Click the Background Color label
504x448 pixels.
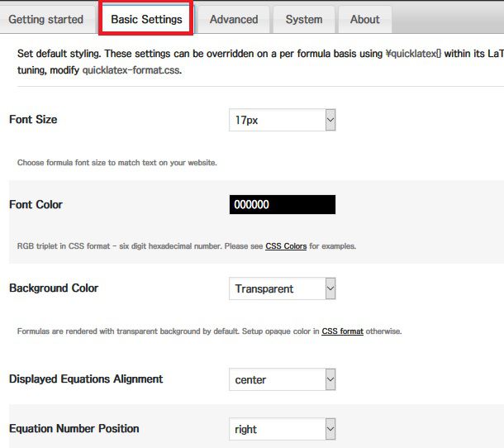[x=54, y=288]
